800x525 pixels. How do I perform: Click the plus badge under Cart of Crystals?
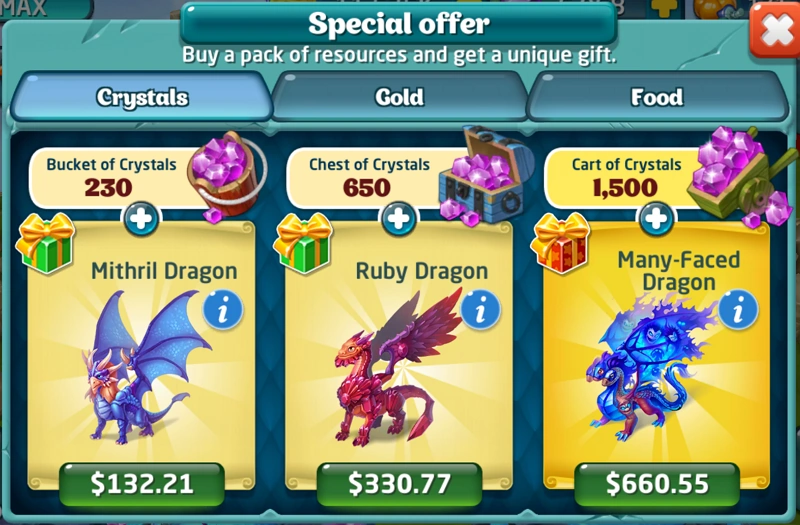coord(656,219)
